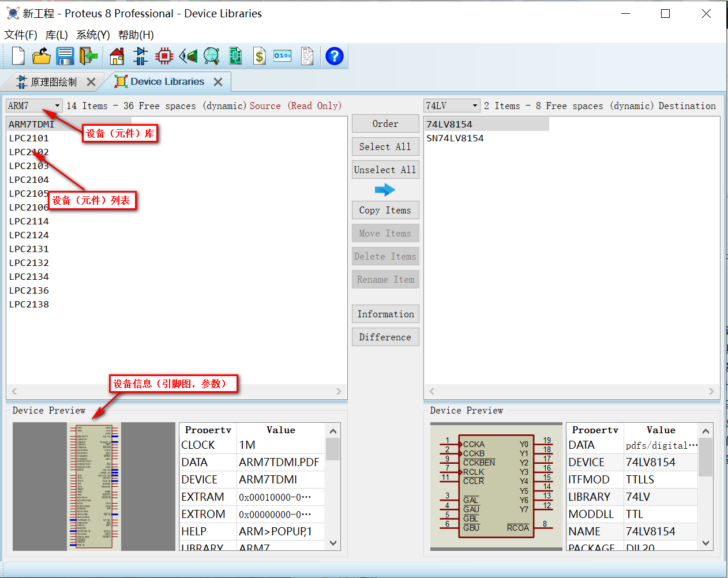Open the 3D Visualizer toolbar icon
Viewport: 728px width, 578px height.
(188, 56)
